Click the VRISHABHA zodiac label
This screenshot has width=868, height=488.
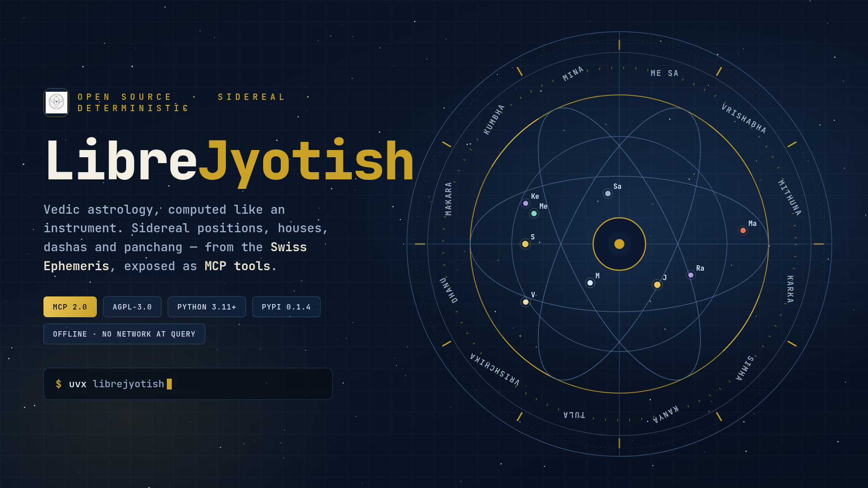744,118
